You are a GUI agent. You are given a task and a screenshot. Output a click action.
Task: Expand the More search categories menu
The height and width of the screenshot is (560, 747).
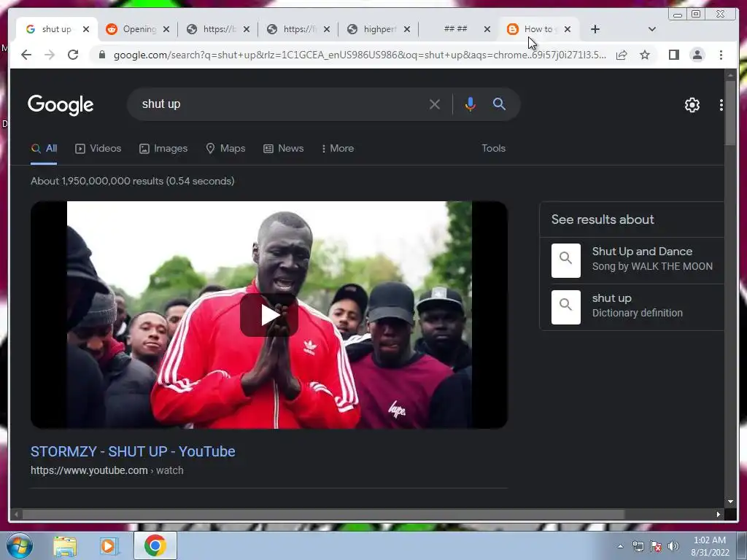point(338,149)
